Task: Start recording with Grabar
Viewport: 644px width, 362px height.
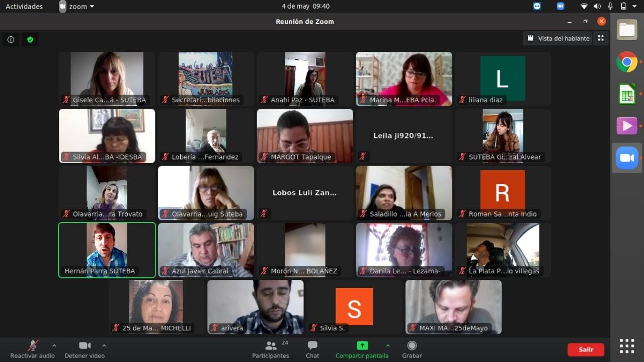Action: point(412,349)
